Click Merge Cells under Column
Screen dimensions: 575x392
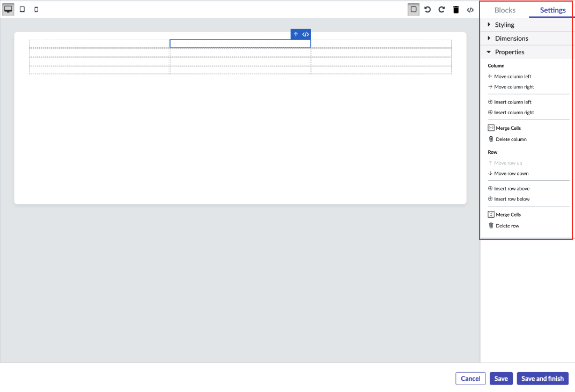tap(504, 128)
